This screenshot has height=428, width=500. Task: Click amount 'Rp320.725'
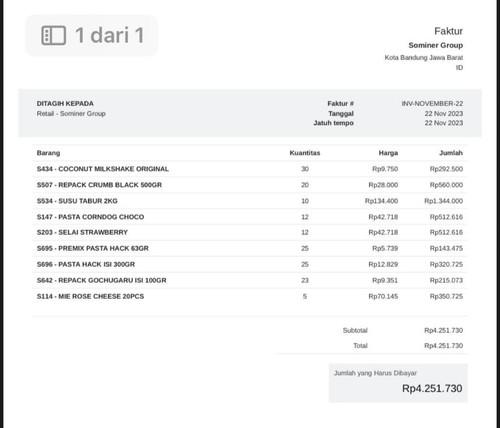click(446, 264)
